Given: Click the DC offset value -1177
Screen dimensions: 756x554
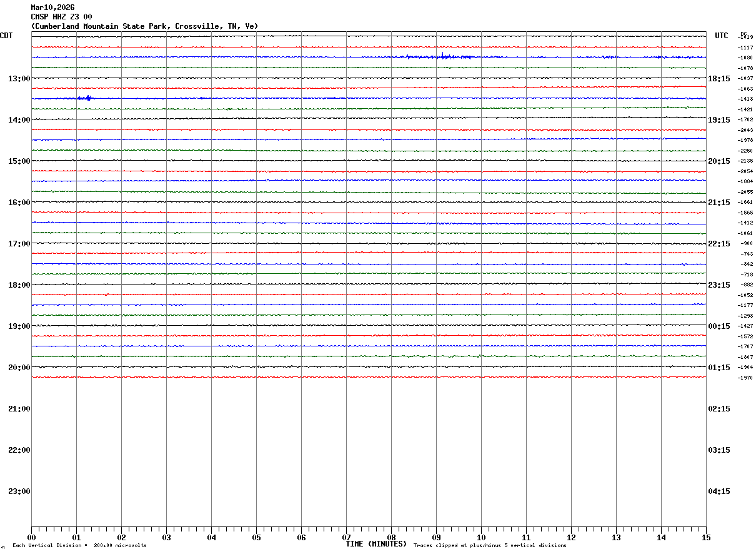Looking at the screenshot, I should coord(746,306).
